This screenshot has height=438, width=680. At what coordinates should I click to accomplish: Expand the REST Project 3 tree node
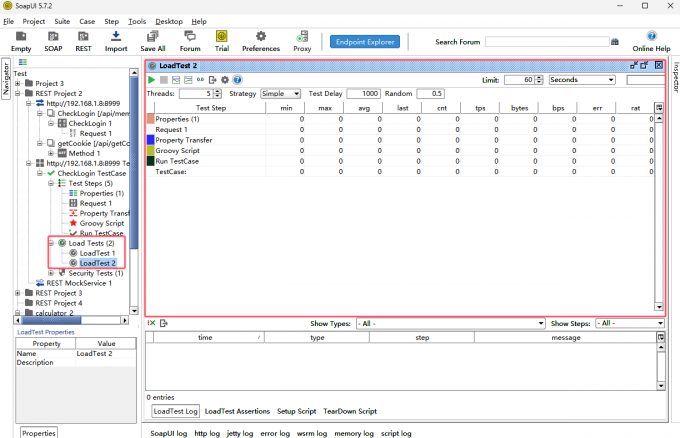pos(18,293)
